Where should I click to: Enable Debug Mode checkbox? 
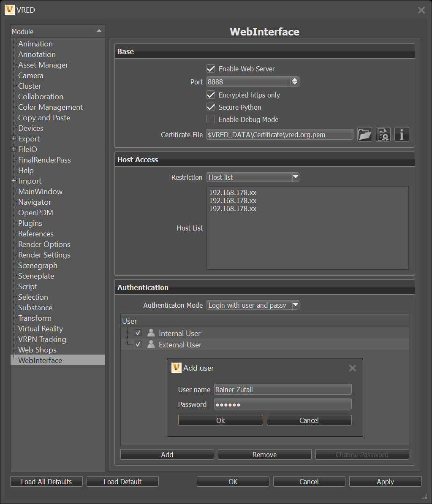pos(211,119)
